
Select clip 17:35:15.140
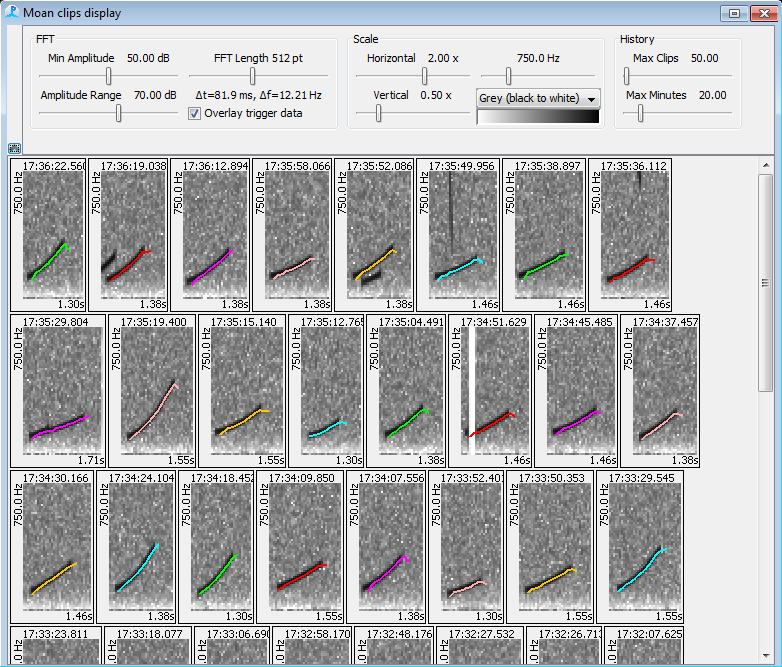242,391
